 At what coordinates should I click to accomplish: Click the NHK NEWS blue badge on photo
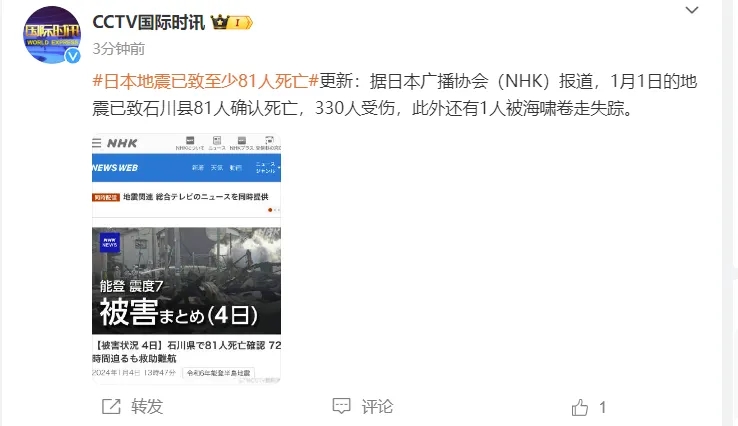(x=110, y=243)
